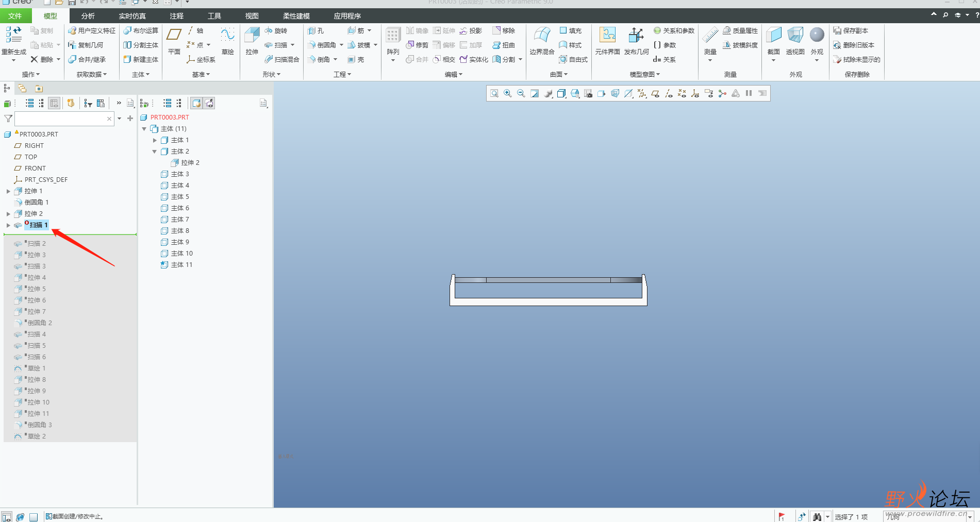980x522 pixels.
Task: Toggle datum plane display in graphics toolbar
Action: pos(655,93)
